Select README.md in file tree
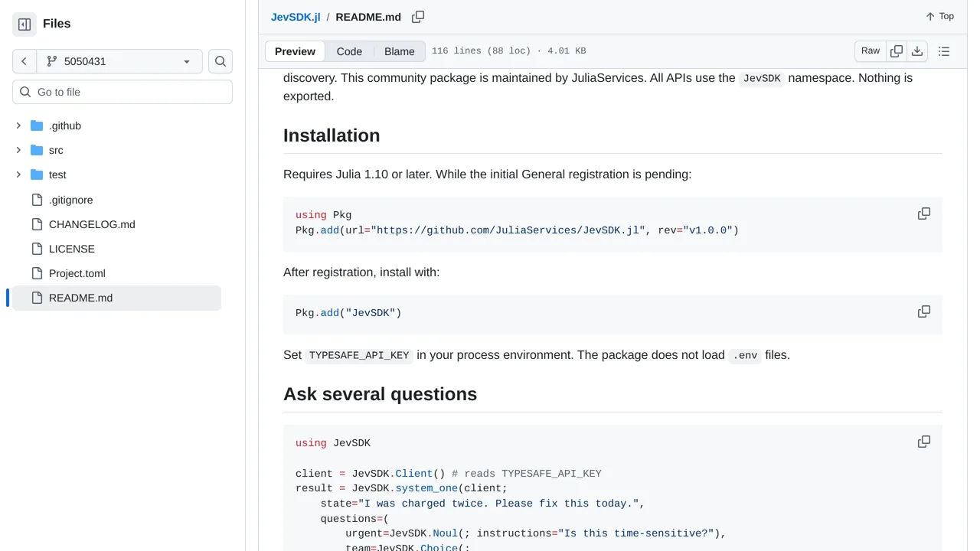Image resolution: width=980 pixels, height=551 pixels. pyautogui.click(x=116, y=298)
